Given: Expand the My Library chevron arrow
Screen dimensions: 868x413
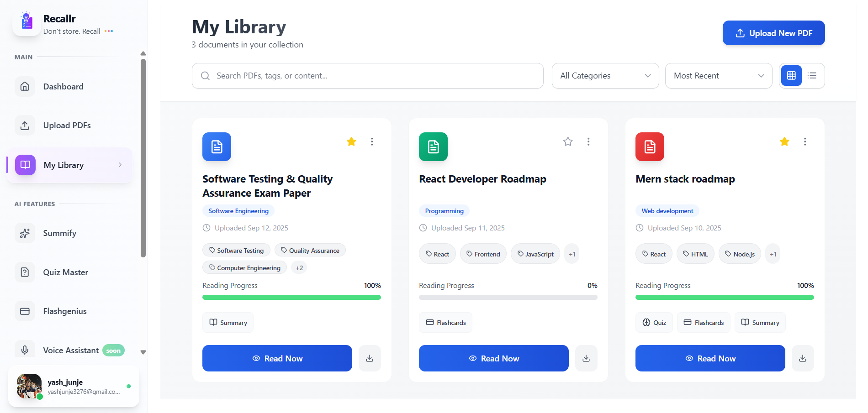Looking at the screenshot, I should (120, 165).
